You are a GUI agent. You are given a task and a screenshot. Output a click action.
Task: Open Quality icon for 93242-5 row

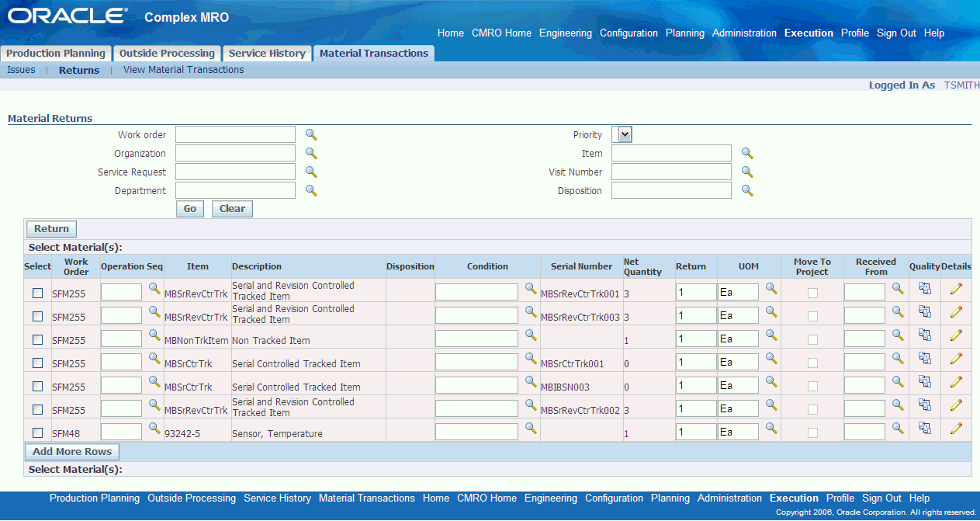tap(924, 428)
